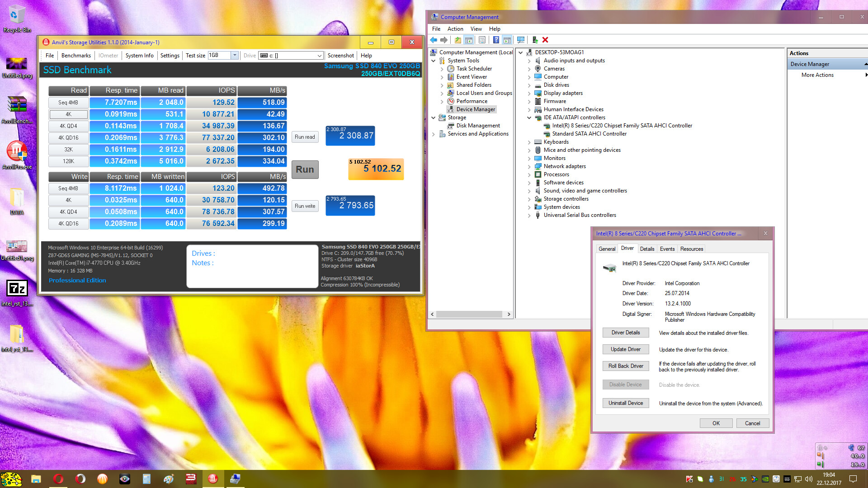
Task: Switch to the General tab in driver dialog
Action: [607, 249]
